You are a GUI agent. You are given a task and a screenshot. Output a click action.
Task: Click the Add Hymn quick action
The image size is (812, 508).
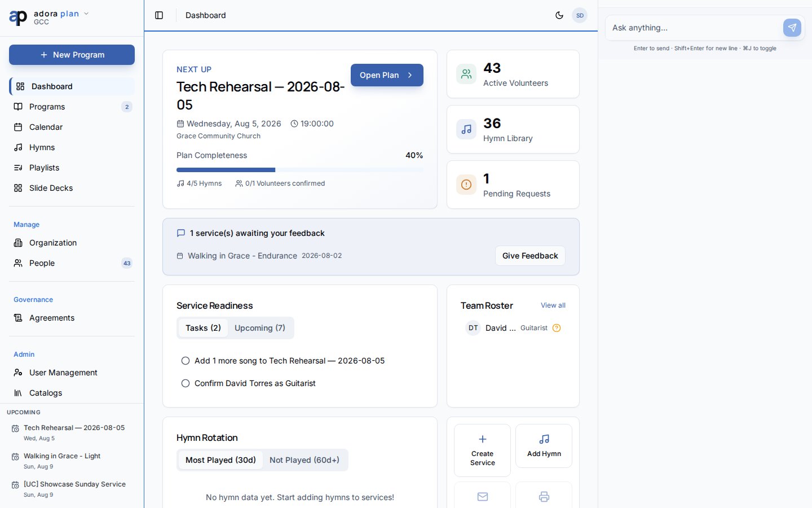(544, 446)
